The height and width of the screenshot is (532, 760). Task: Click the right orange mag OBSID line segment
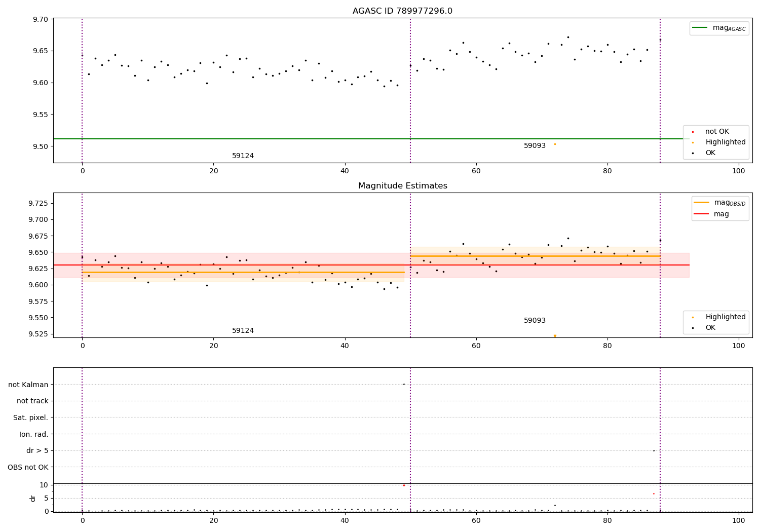tap(535, 256)
